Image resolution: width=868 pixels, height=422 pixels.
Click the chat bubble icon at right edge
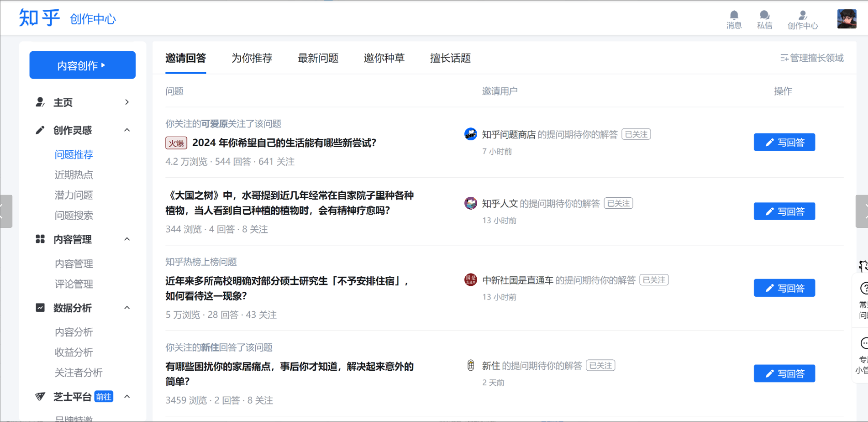[x=863, y=343]
